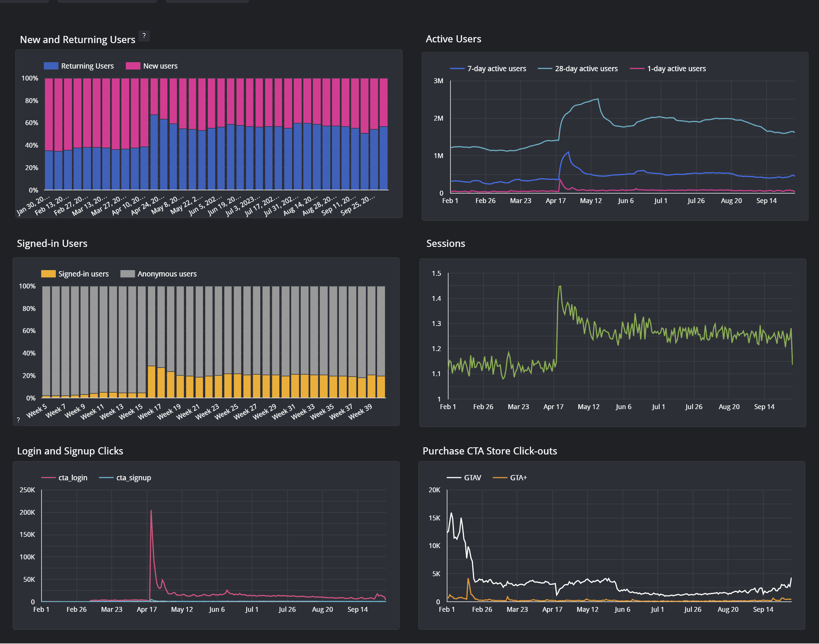Click the cta_login spike peak near Apr 17
The height and width of the screenshot is (644, 819).
151,511
